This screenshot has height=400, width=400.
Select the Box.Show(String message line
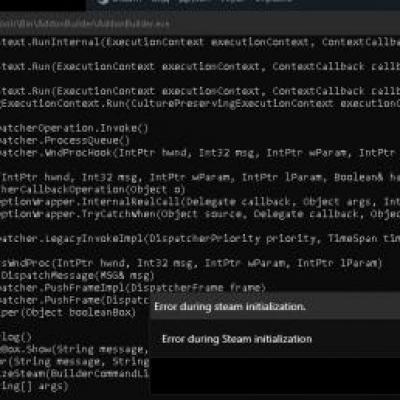click(x=74, y=350)
